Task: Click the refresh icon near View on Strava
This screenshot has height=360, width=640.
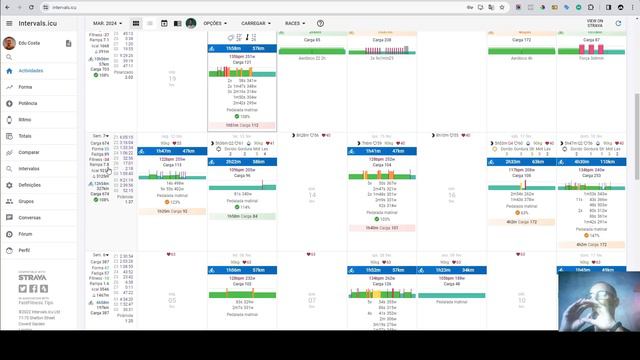Action: [618, 23]
